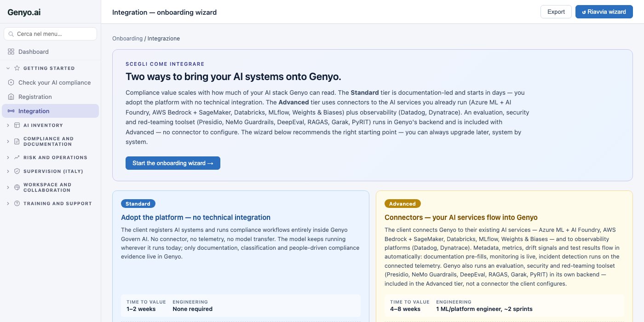Click the Risk and Operations trend icon
The width and height of the screenshot is (644, 322).
17,157
